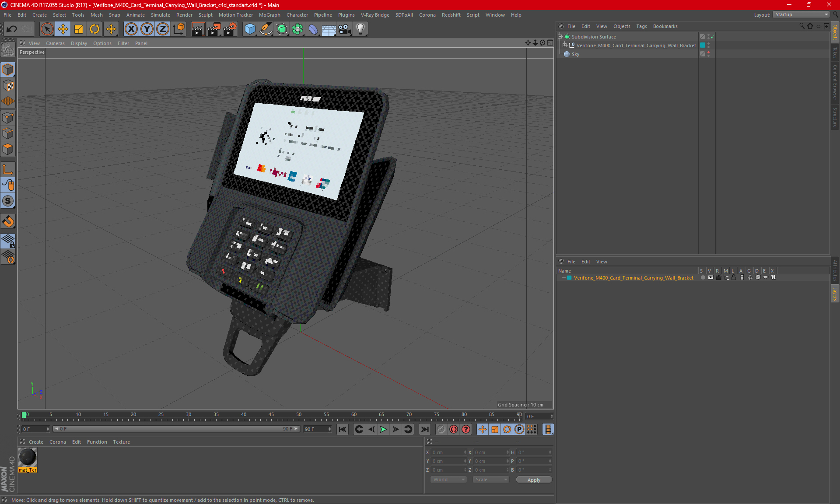This screenshot has height=504, width=840.
Task: Render to Picture Viewer
Action: [214, 29]
